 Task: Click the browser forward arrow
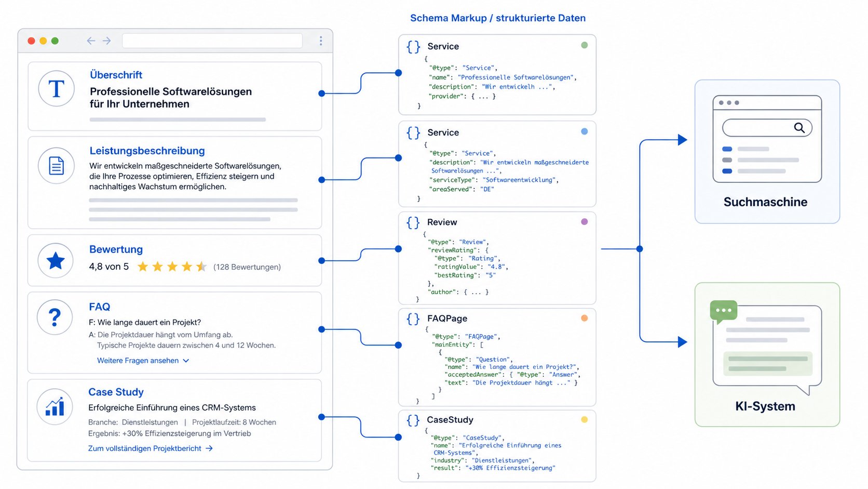click(107, 41)
